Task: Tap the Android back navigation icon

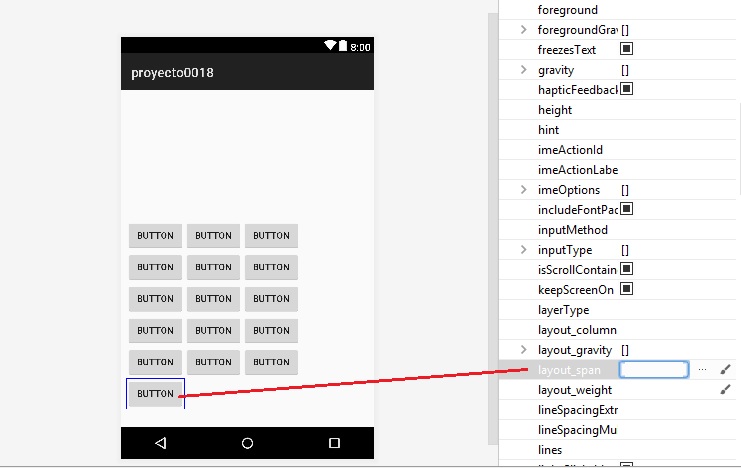Action: click(x=160, y=443)
